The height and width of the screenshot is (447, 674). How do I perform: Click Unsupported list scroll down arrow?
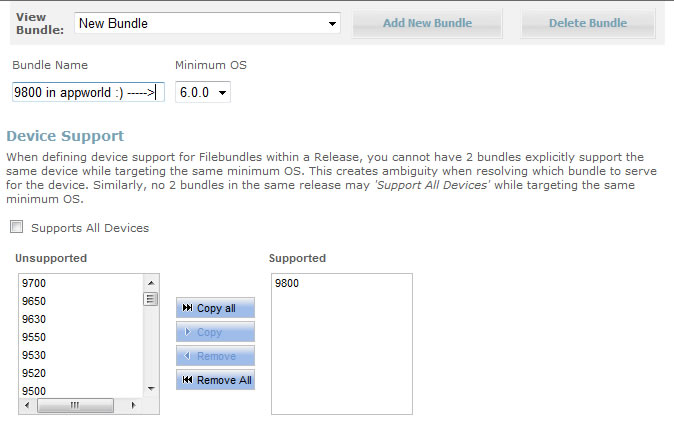[151, 389]
